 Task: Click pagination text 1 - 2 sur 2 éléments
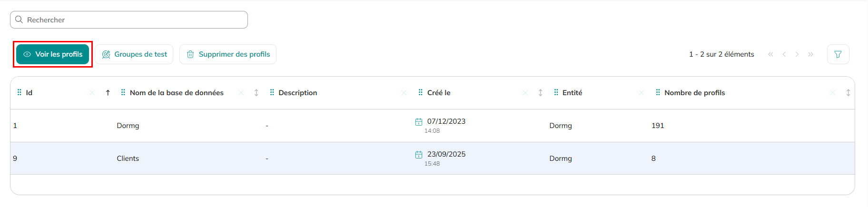721,54
